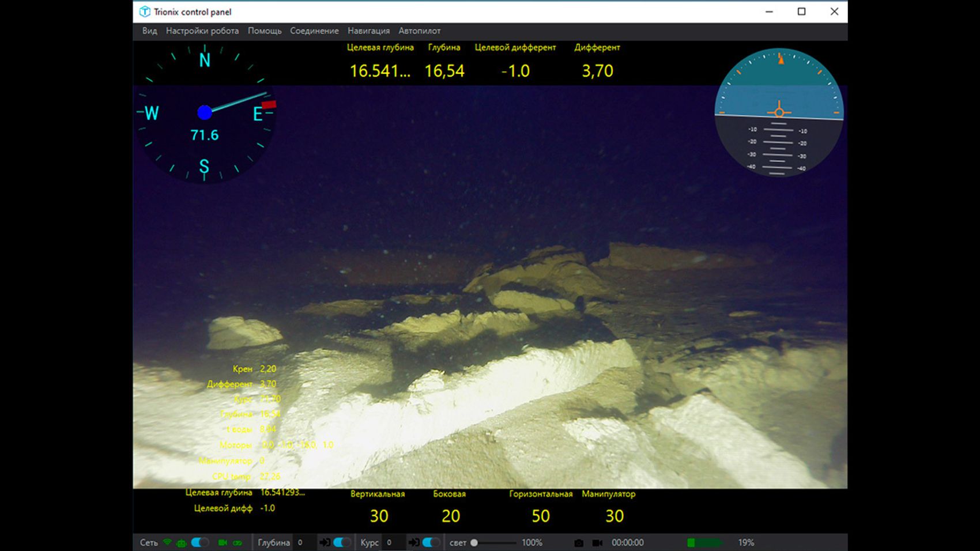Take a snapshot with the photo camera icon
980x551 pixels.
579,543
